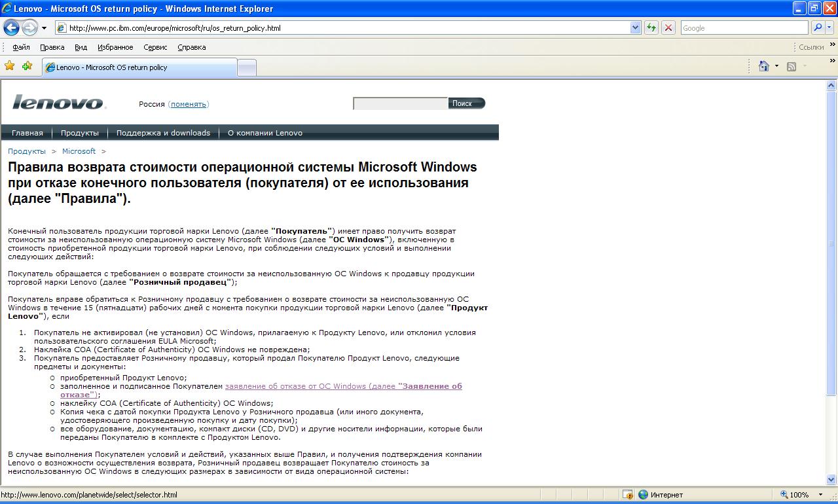
Task: Click the Home page icon
Action: click(x=763, y=66)
